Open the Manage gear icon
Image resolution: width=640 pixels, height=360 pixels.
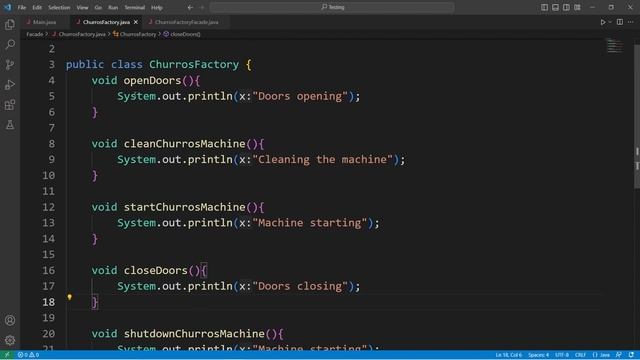coord(10,340)
